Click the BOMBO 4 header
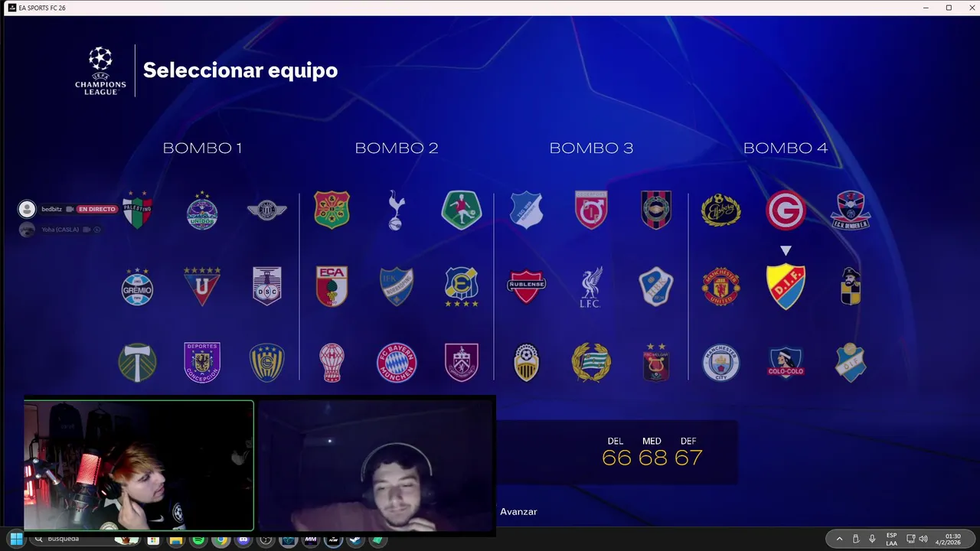The width and height of the screenshot is (980, 551). [x=786, y=148]
